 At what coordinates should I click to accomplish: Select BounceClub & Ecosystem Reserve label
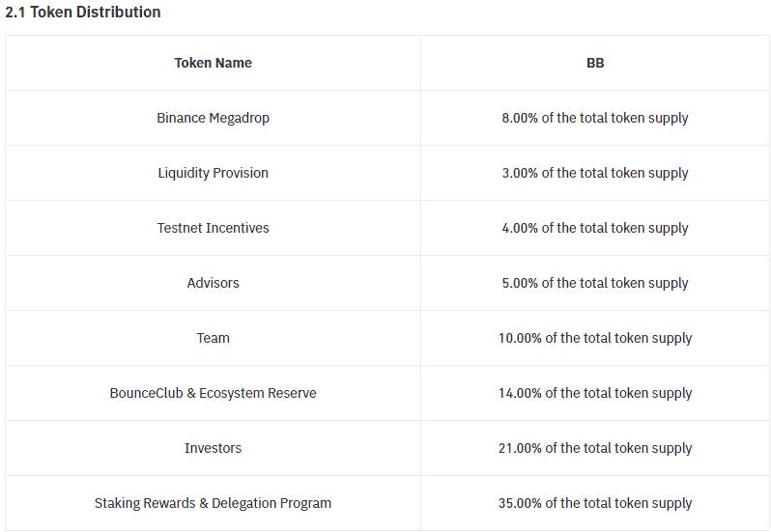tap(213, 393)
